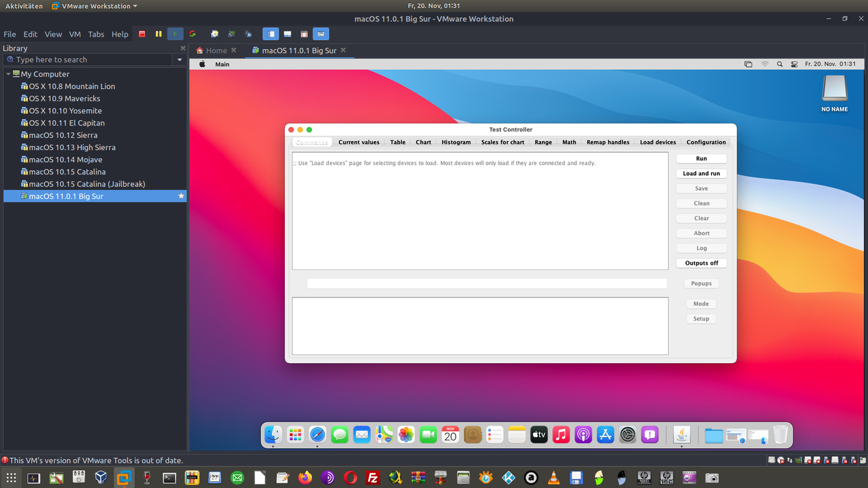Open Music app in the macOS dock

561,434
